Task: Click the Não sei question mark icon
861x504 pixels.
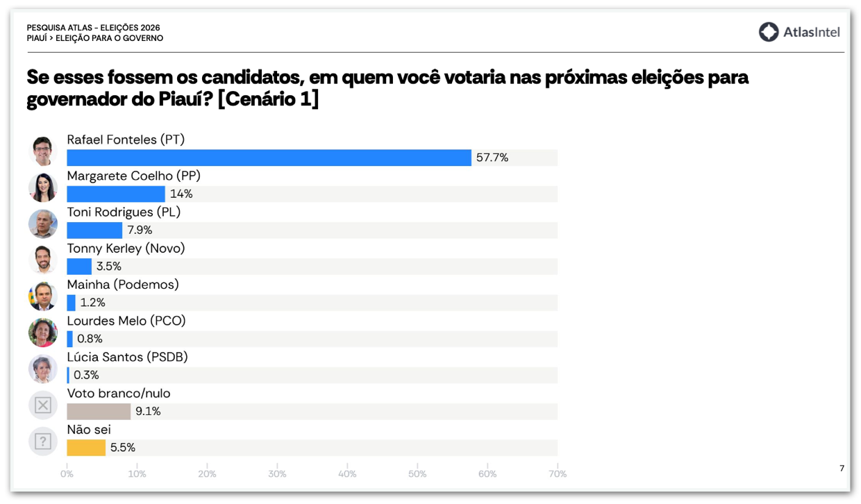Action: [x=43, y=442]
